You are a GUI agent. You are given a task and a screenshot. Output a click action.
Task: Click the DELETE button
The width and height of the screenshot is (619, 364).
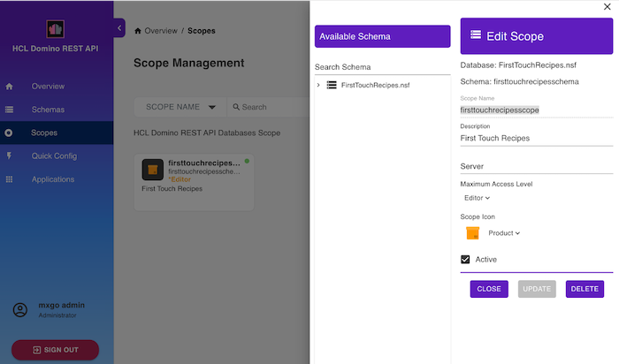pyautogui.click(x=585, y=289)
